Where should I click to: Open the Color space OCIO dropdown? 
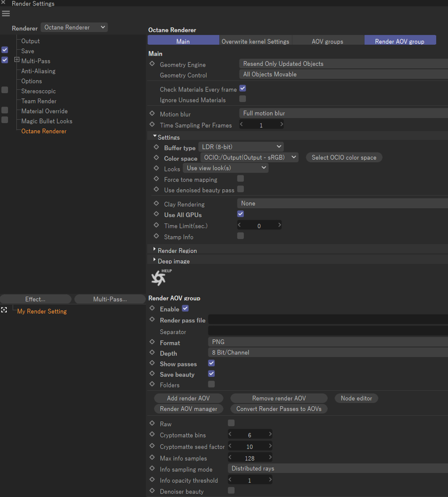tap(249, 157)
